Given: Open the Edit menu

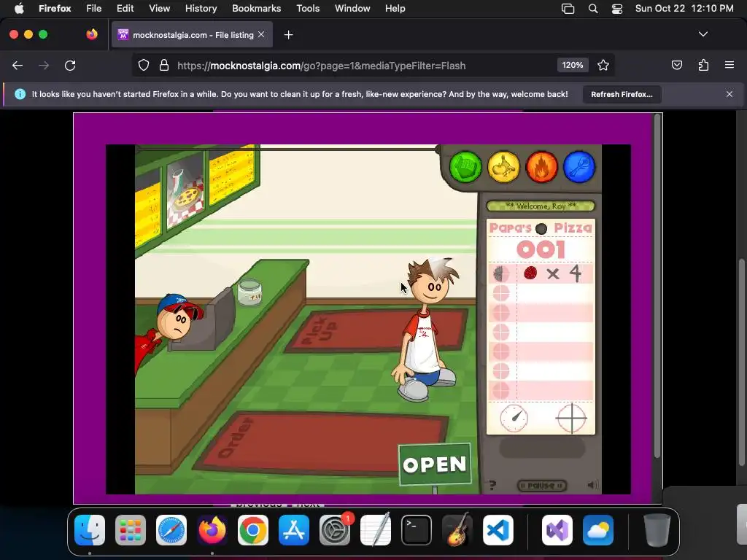Looking at the screenshot, I should [x=125, y=8].
